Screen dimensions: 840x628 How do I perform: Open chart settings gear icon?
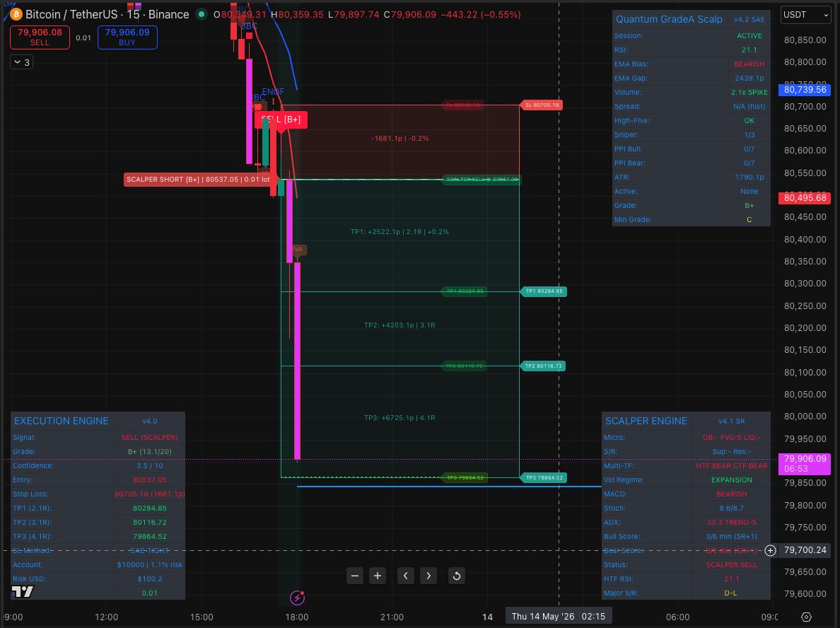[x=806, y=617]
